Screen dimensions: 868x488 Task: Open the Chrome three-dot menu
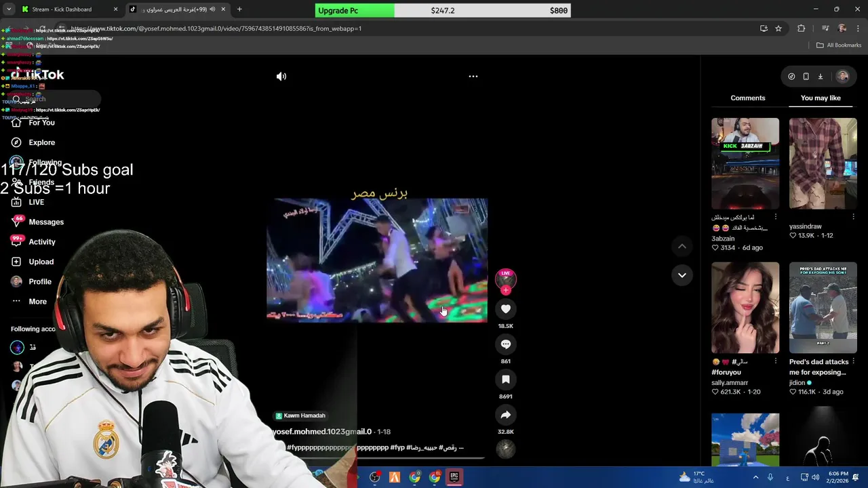(x=859, y=28)
